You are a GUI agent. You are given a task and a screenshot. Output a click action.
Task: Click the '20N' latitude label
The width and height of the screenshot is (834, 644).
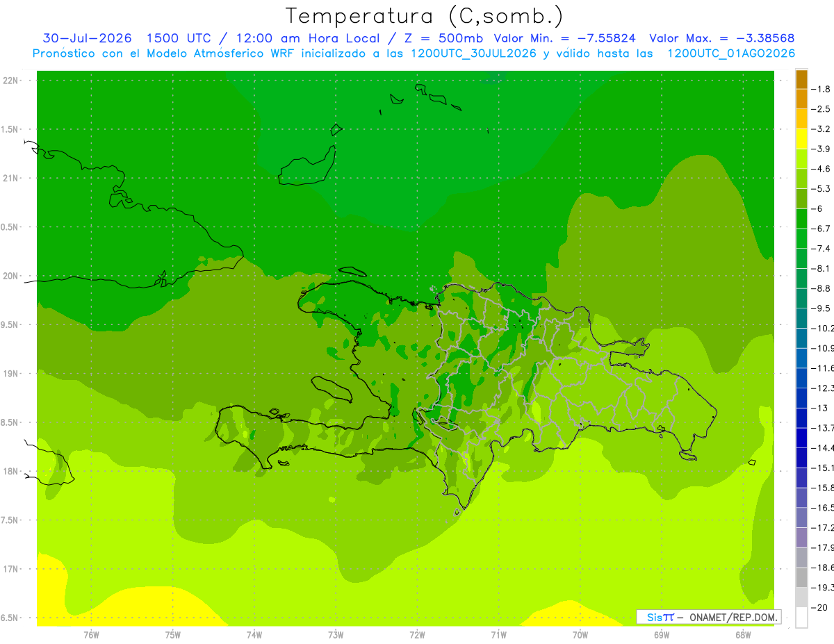[x=10, y=276]
